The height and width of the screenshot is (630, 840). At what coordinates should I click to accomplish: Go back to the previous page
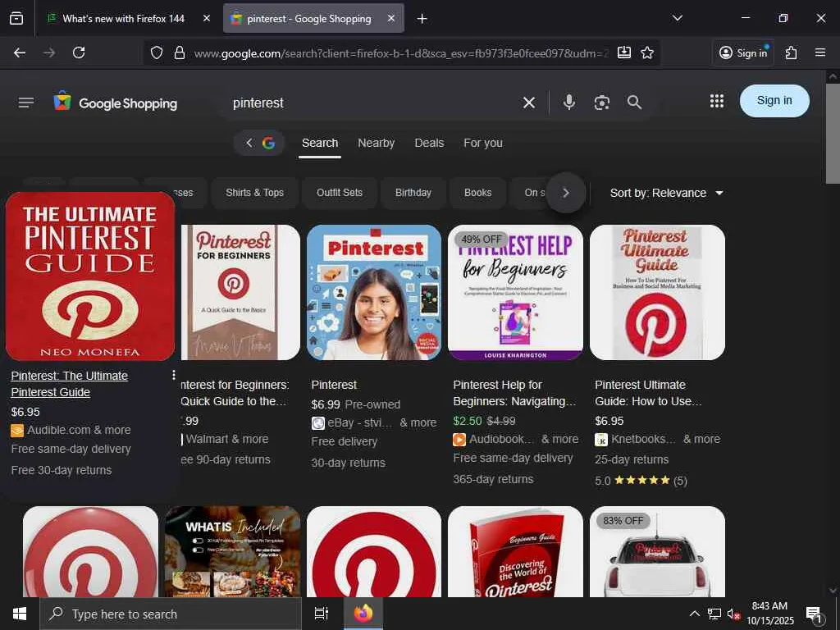pos(20,52)
